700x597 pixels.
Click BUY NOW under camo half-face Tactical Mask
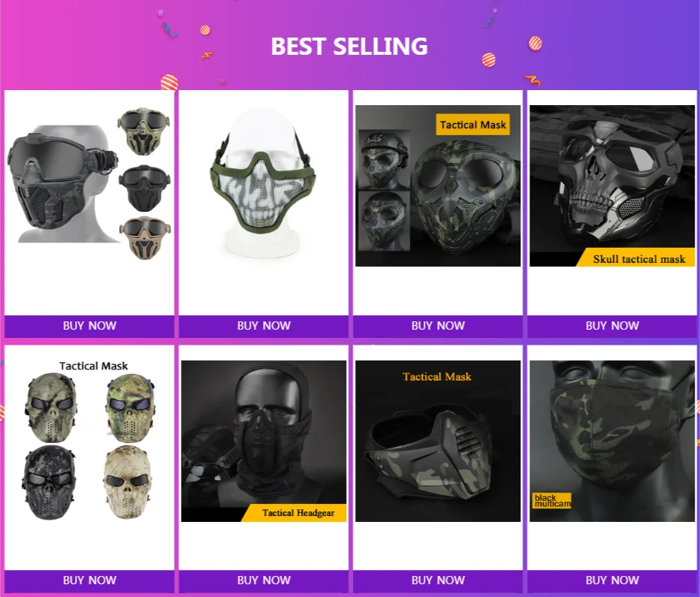[x=438, y=580]
